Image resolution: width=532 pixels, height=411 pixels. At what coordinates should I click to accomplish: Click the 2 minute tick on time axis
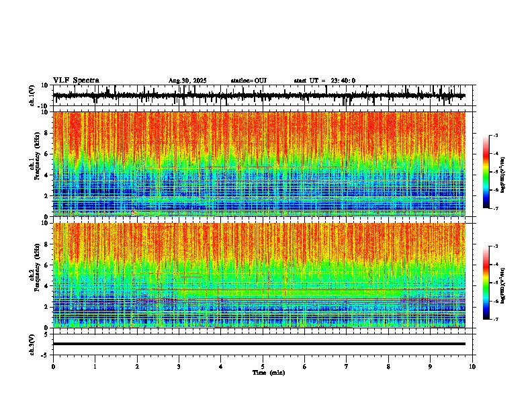[137, 367]
